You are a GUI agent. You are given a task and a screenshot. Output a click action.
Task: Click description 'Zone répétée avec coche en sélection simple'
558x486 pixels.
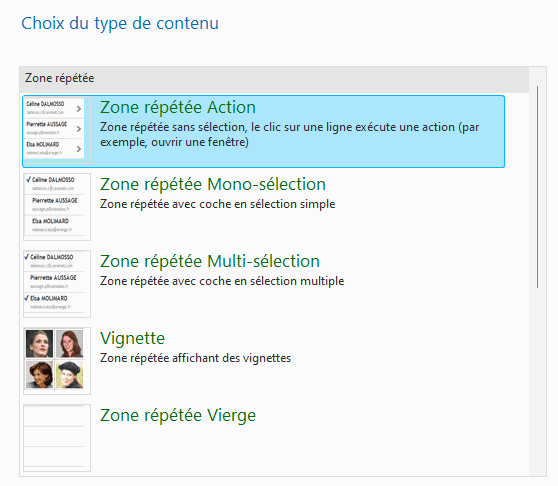click(217, 204)
